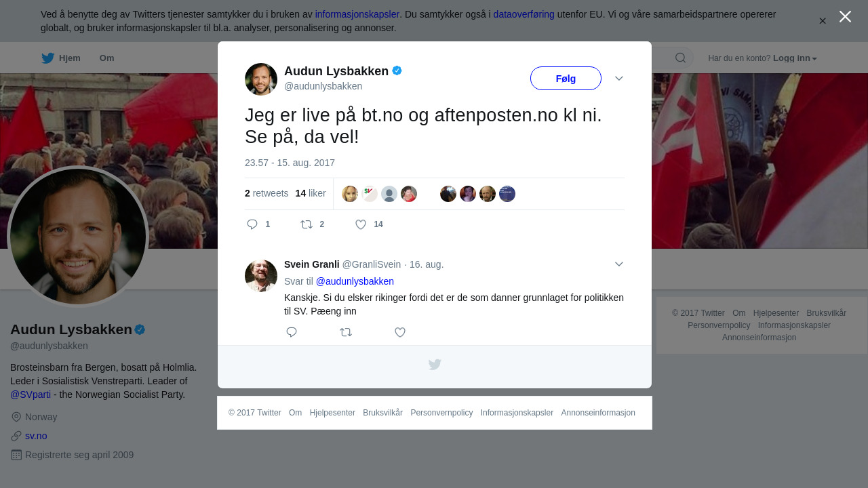Click Svein Granli's avatar thumbnail
The width and height of the screenshot is (868, 488).
[261, 276]
